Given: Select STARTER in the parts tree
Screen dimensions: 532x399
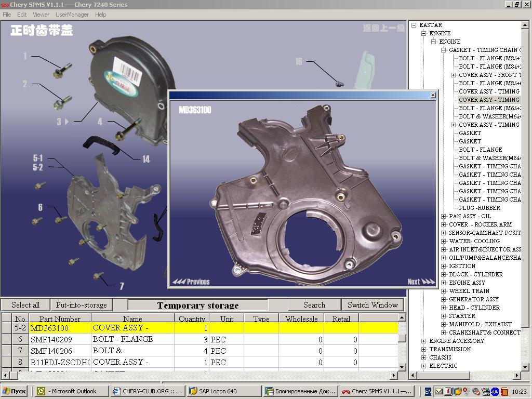Looking at the screenshot, I should (x=462, y=316).
